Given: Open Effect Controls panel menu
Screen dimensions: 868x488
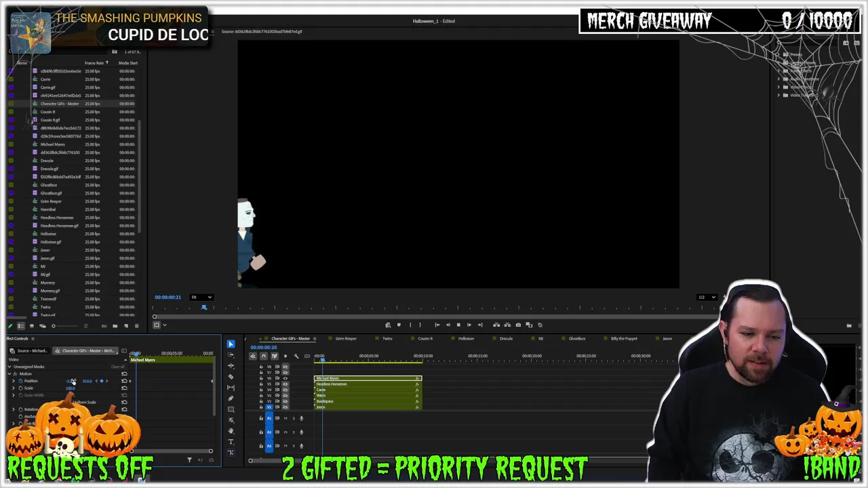Looking at the screenshot, I should [32, 338].
